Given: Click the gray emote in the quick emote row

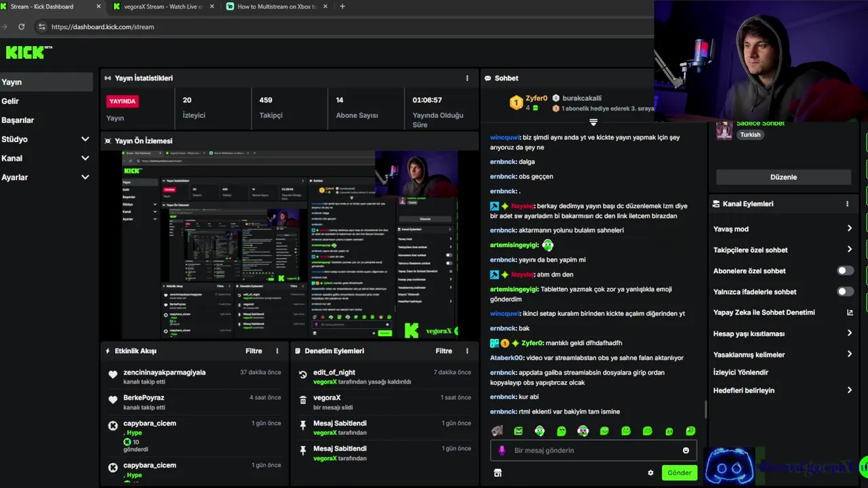Looking at the screenshot, I should click(497, 431).
